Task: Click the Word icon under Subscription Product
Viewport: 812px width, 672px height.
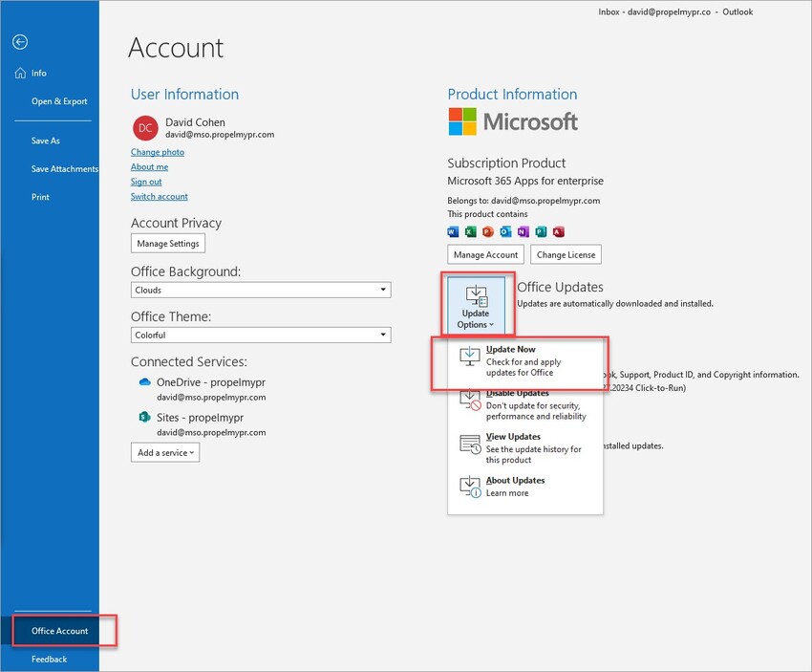Action: pos(452,231)
